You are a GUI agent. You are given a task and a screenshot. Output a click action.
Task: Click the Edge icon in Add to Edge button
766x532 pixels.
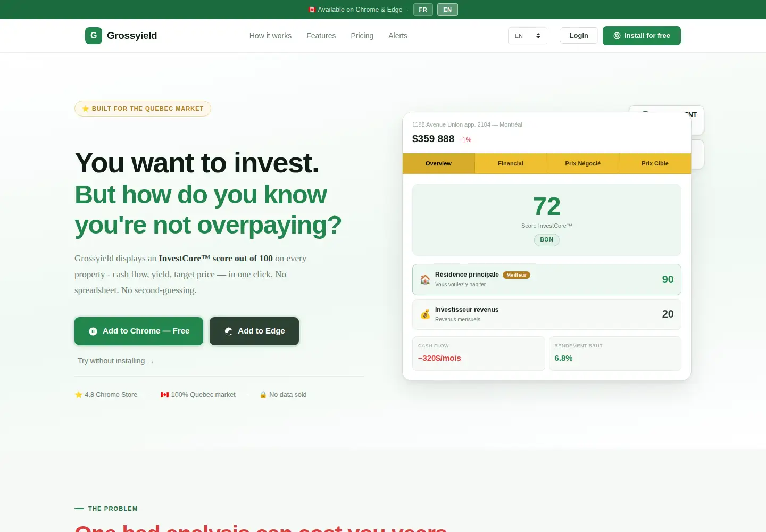228,331
